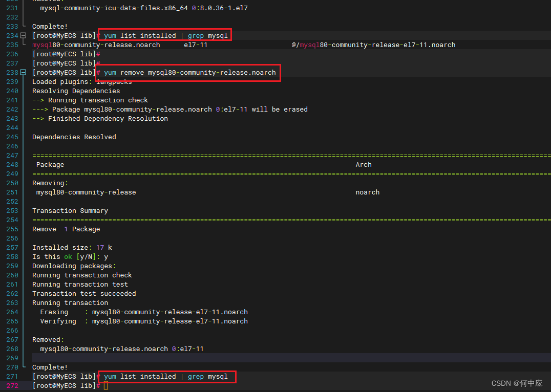This screenshot has height=392, width=551.
Task: Click the 'noarch' value on line 251
Action: pos(367,192)
